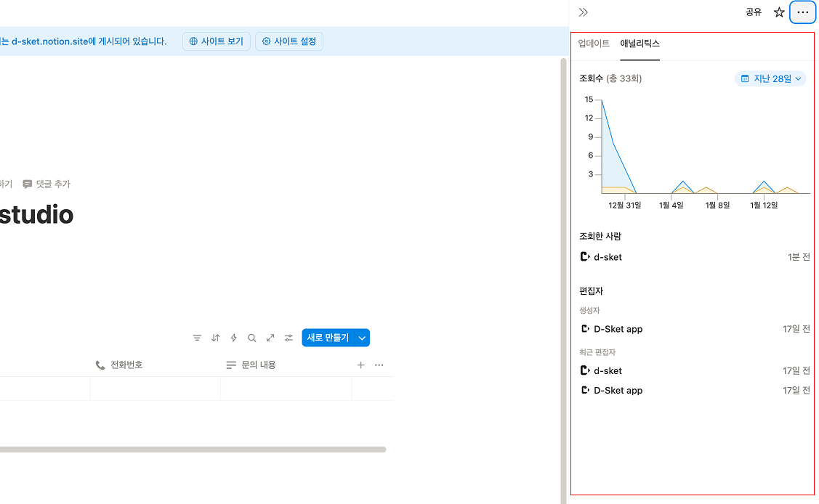The height and width of the screenshot is (504, 819).
Task: Open the view settings sliders icon
Action: tap(288, 337)
